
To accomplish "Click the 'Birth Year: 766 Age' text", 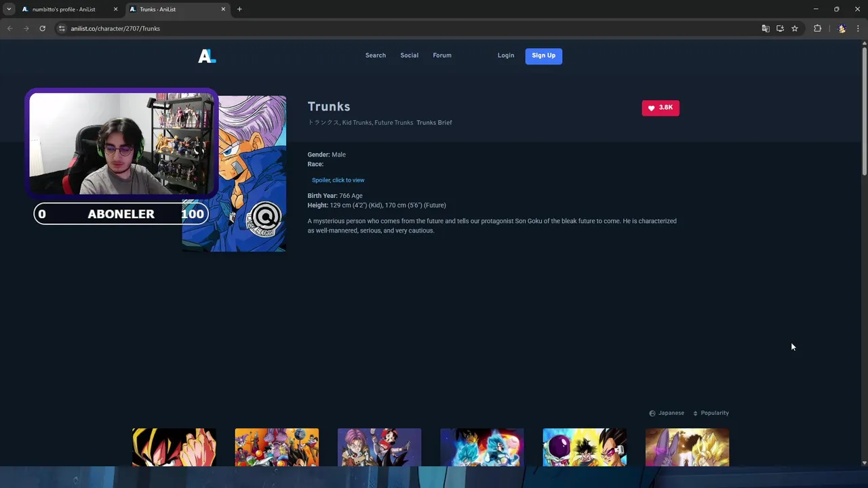I will coord(335,196).
